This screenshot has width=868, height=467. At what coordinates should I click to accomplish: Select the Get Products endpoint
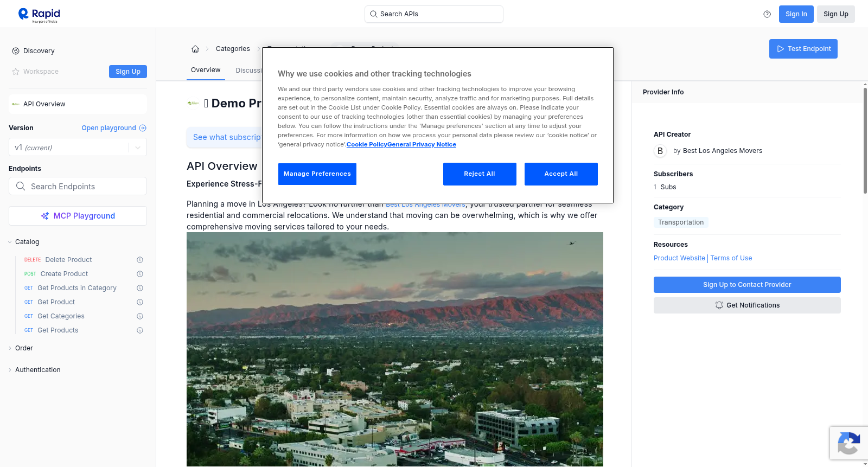[58, 330]
